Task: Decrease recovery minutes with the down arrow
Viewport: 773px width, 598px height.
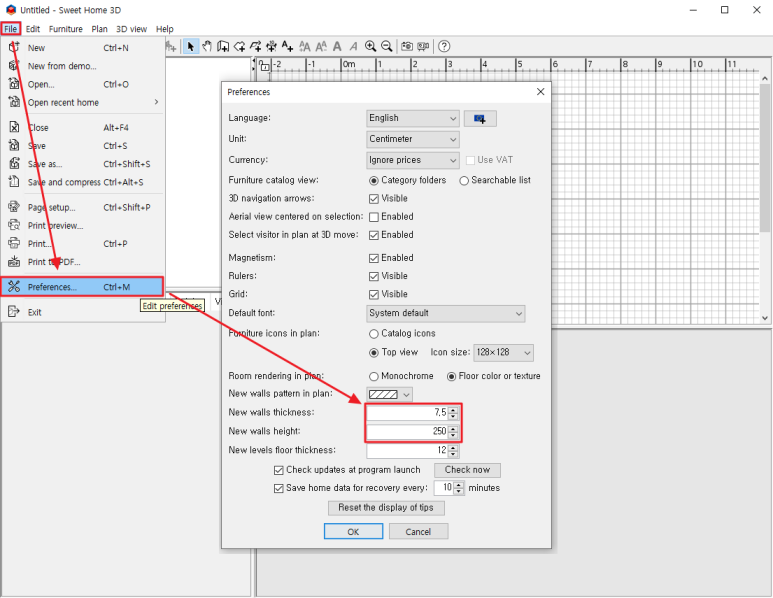Action: (x=459, y=492)
